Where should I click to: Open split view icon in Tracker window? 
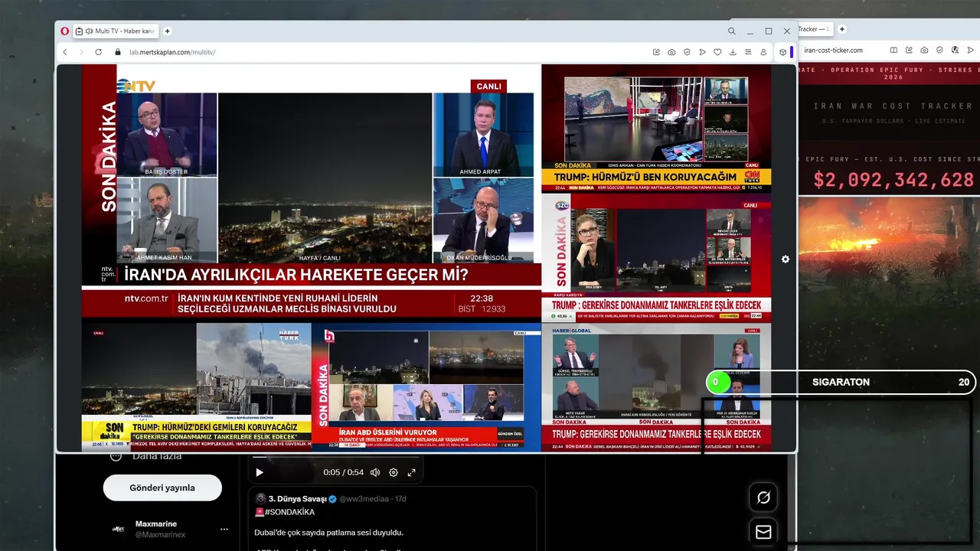tap(893, 50)
